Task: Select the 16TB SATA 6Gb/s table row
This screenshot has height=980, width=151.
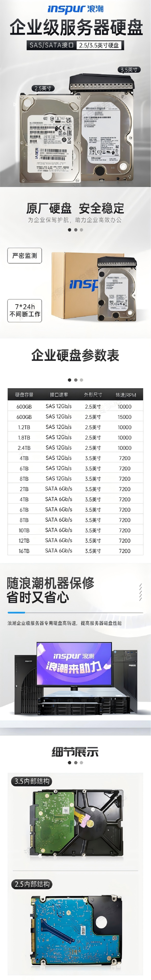Action: pyautogui.click(x=75, y=551)
